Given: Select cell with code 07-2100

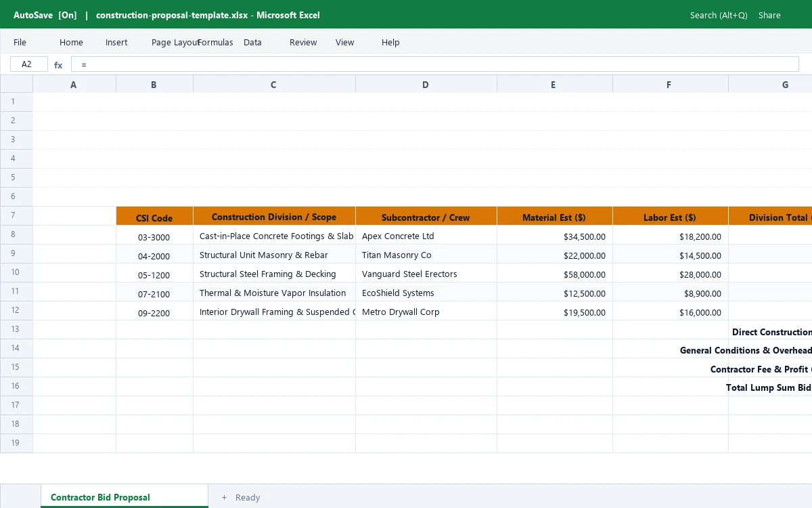Looking at the screenshot, I should tap(154, 292).
